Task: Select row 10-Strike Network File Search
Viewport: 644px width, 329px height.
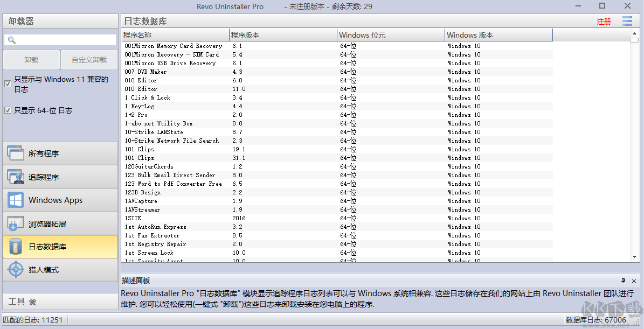Action: tap(337, 141)
